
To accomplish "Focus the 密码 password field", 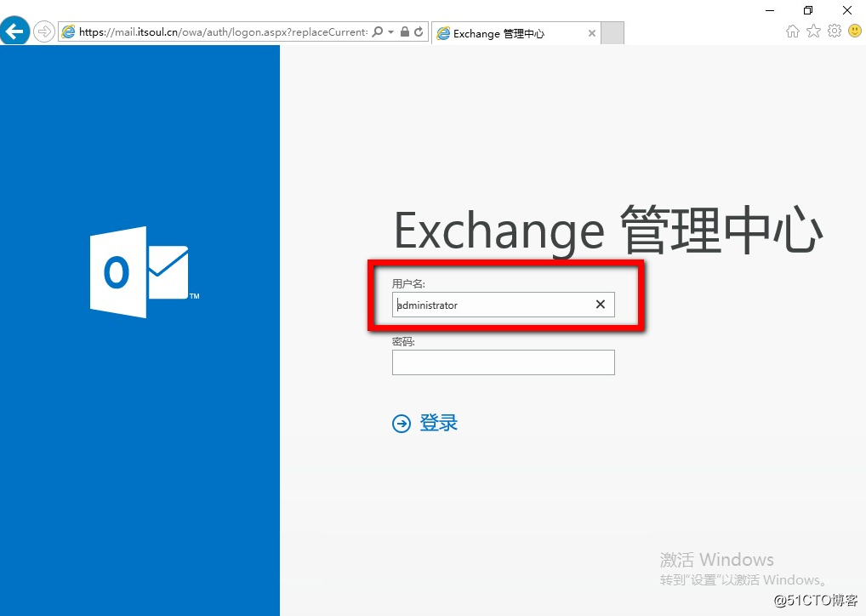I will [503, 362].
